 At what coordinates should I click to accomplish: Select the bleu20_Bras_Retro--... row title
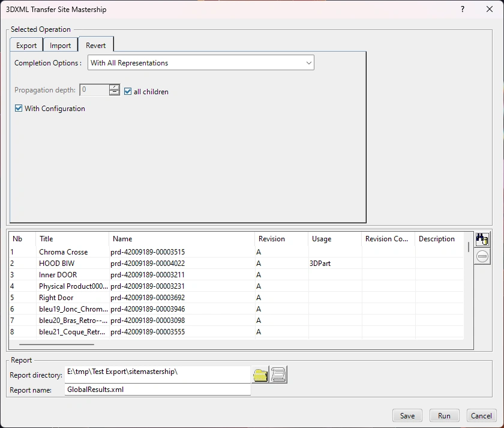[x=73, y=321]
